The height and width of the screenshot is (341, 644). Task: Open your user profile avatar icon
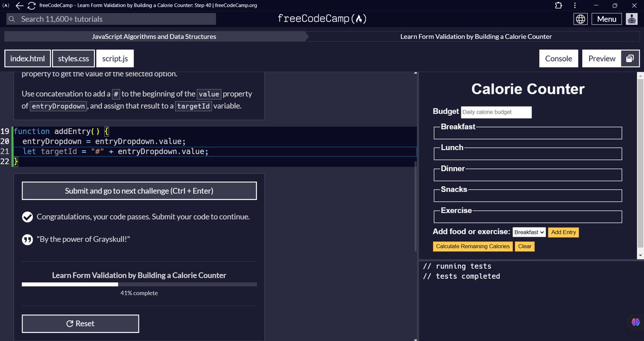[x=631, y=18]
